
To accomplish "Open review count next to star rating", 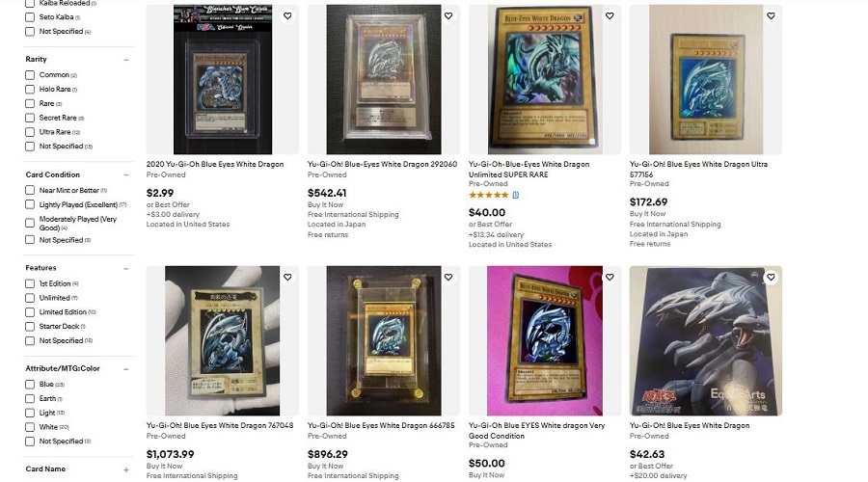I will pyautogui.click(x=515, y=195).
